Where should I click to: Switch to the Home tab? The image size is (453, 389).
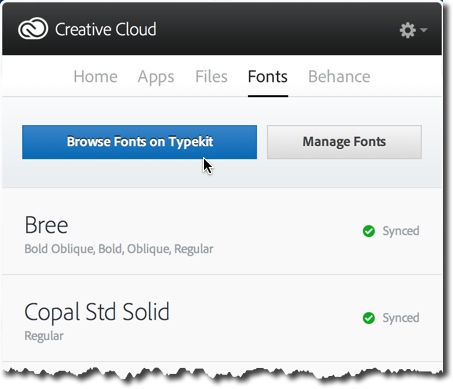tap(95, 77)
